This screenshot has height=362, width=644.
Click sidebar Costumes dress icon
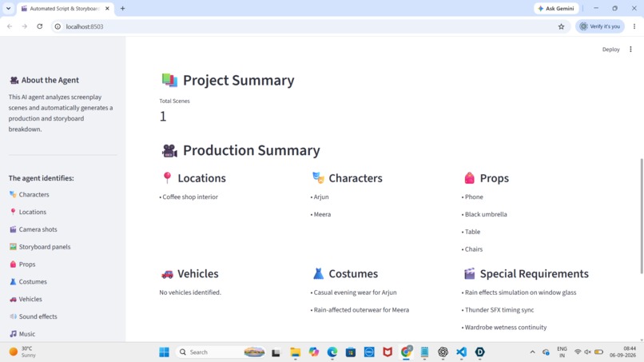13,281
